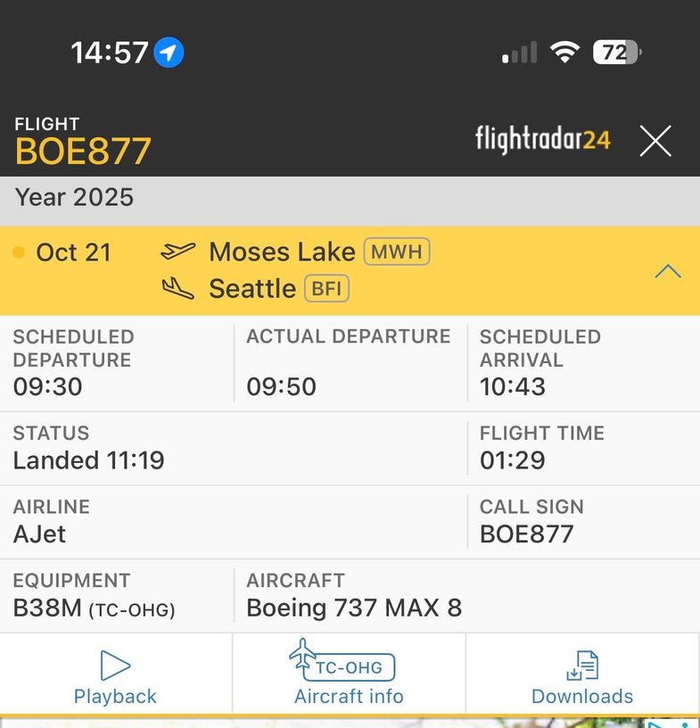This screenshot has width=700, height=728.
Task: Tap the Downloads icon
Action: pyautogui.click(x=582, y=666)
